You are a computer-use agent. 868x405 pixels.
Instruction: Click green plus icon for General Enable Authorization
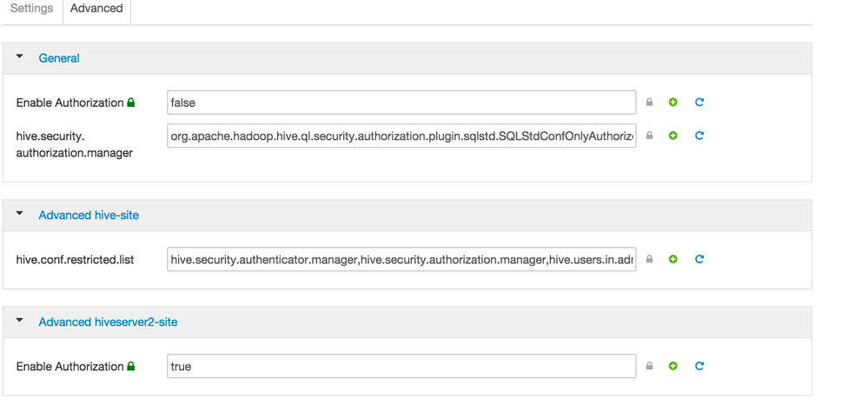[x=673, y=103]
